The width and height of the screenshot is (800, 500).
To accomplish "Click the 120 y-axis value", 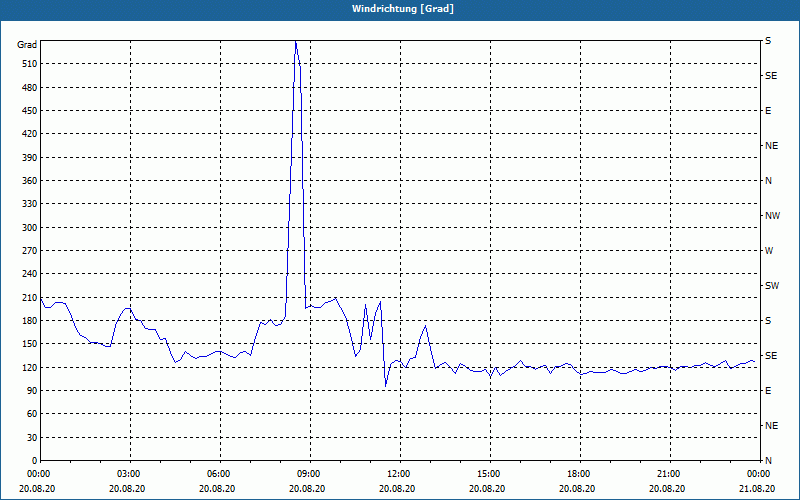I will click(x=31, y=367).
